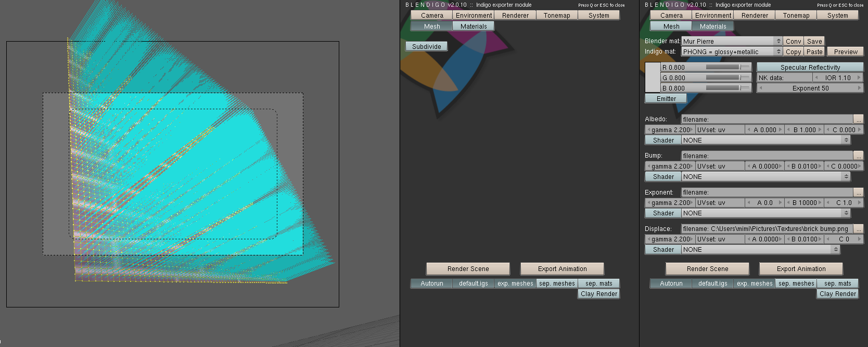
Task: Expand the Exponent Shader NONE dropdown
Action: pos(766,213)
